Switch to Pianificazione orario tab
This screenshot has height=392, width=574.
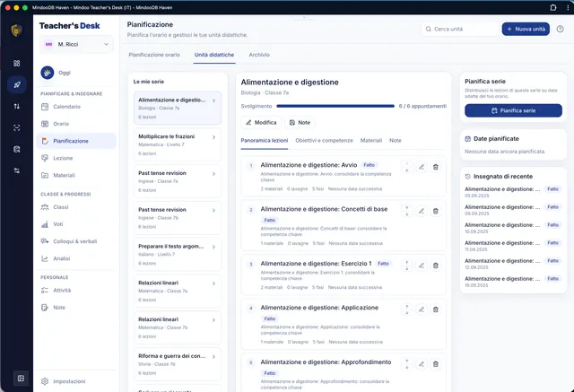(x=154, y=55)
